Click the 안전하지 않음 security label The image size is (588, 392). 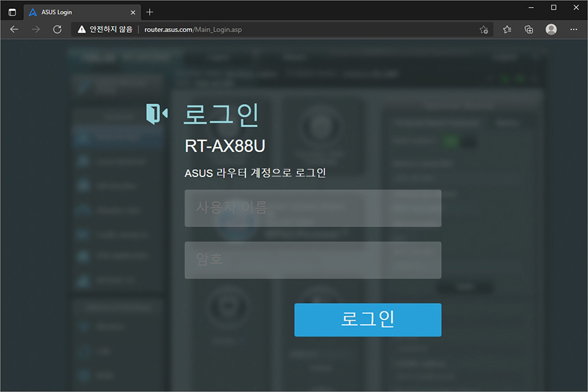111,29
